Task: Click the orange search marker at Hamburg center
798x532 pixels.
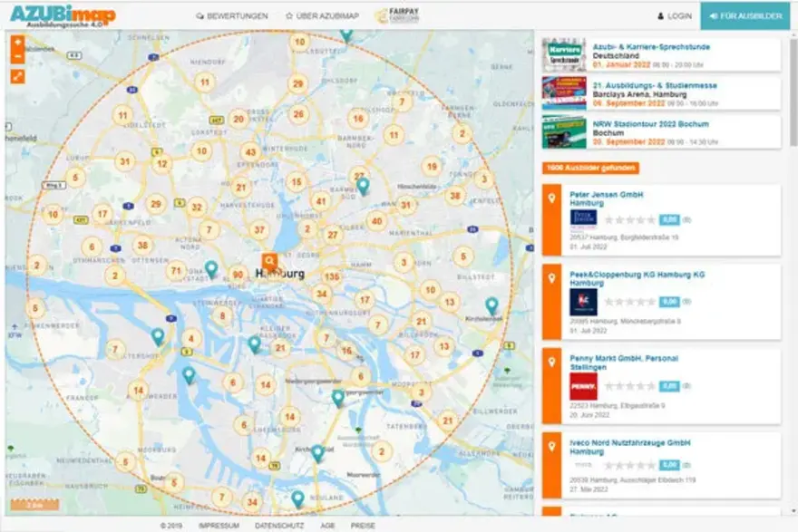Action: (x=269, y=262)
